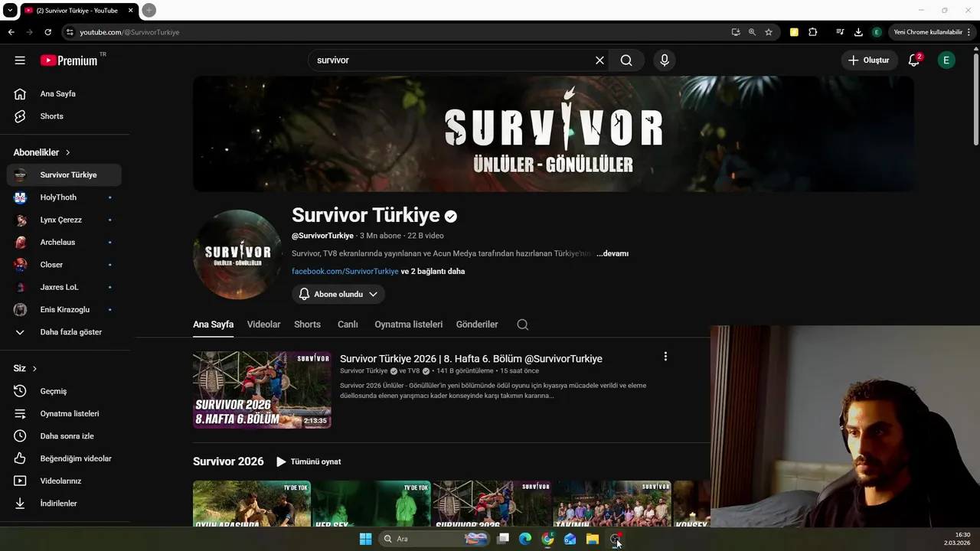
Task: Open Geçmiş watch history
Action: (x=64, y=391)
